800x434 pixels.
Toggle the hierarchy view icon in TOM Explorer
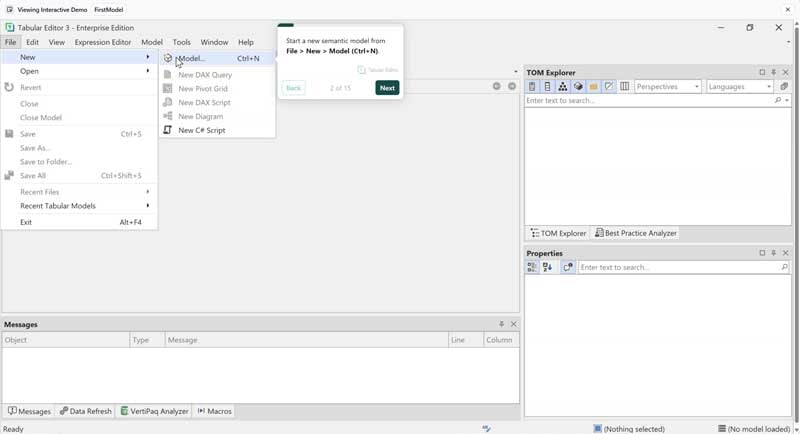(x=563, y=87)
